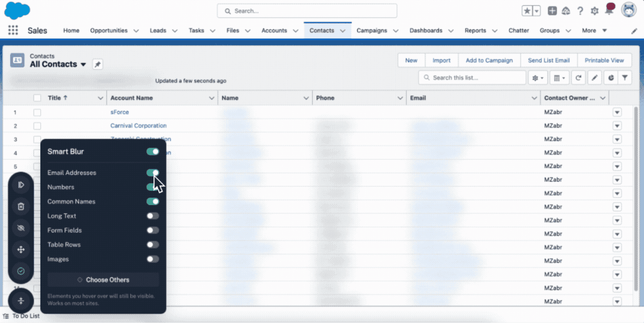
Task: Turn on the Images blur toggle
Action: [x=153, y=259]
